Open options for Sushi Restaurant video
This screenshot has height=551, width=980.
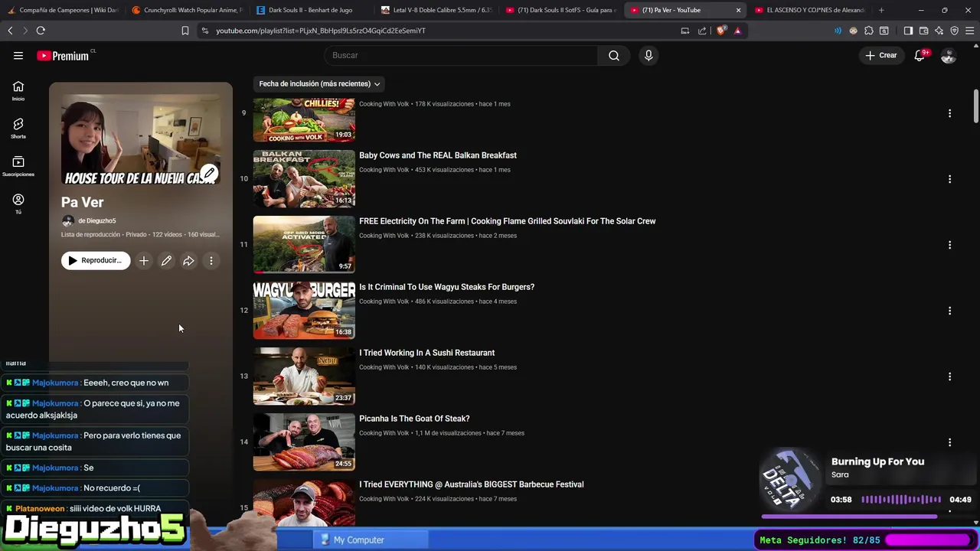[949, 377]
